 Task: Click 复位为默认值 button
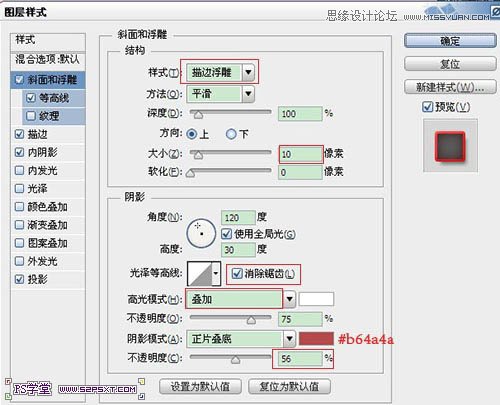289,387
